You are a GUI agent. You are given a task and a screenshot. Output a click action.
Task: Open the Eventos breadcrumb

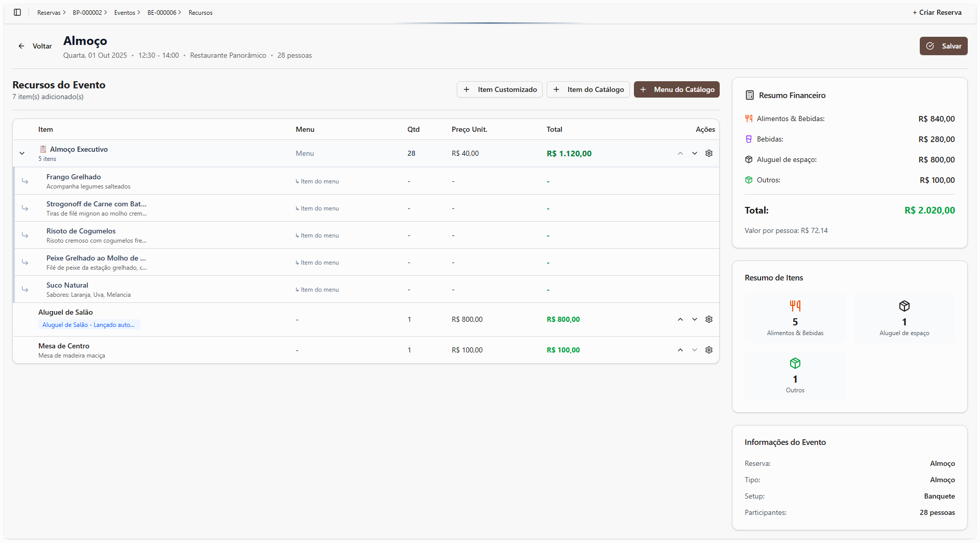coord(124,12)
